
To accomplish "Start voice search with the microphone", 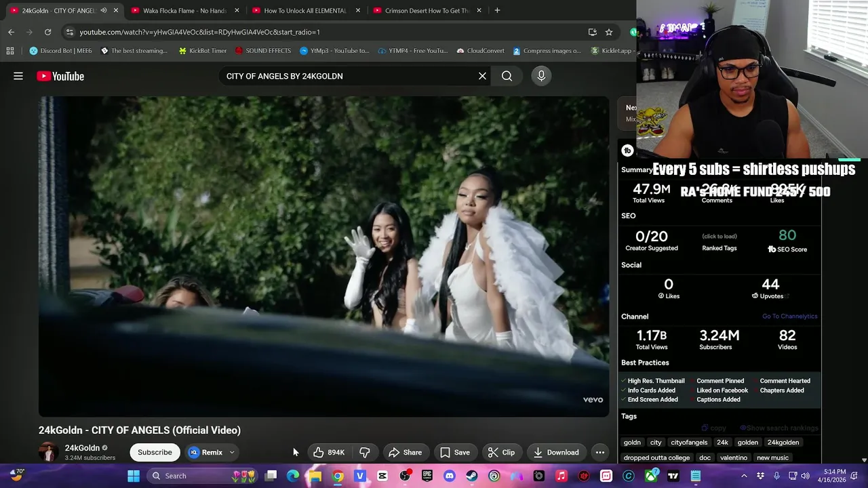I will [541, 76].
